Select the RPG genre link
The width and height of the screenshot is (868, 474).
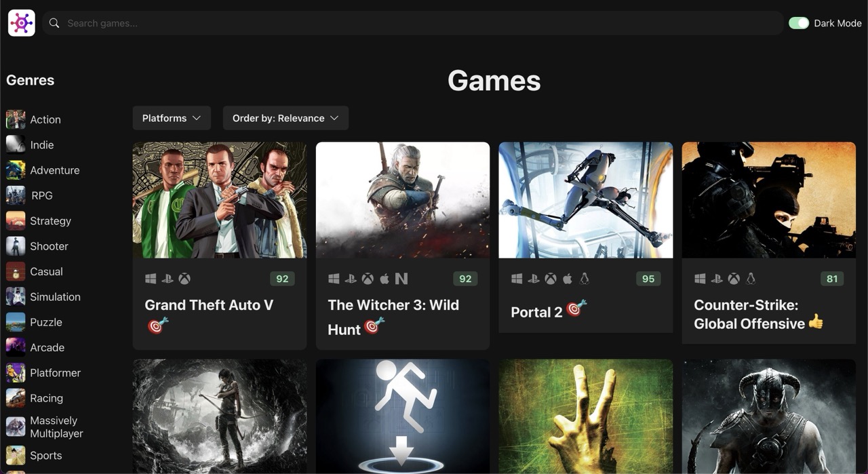42,195
